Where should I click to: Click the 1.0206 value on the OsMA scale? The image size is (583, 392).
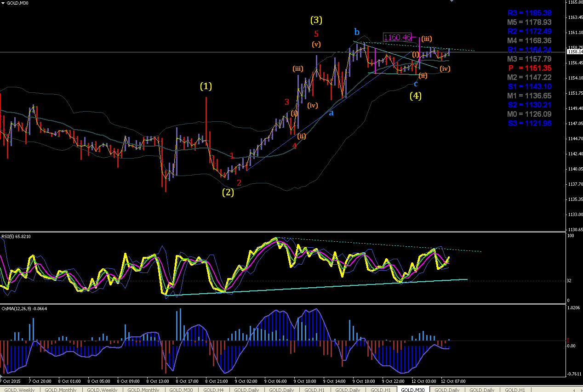pyautogui.click(x=575, y=308)
